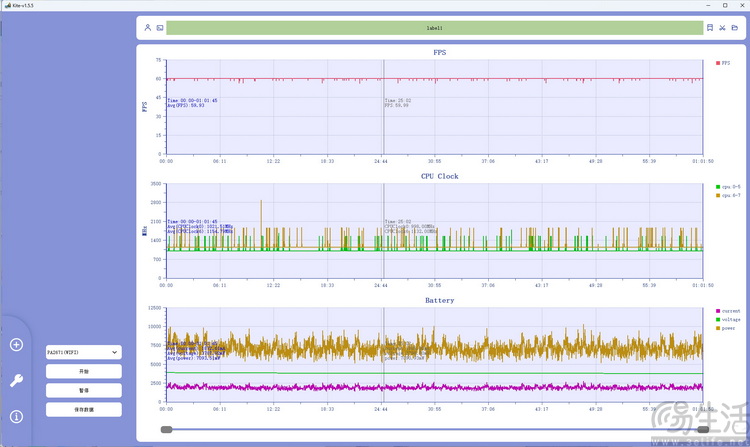This screenshot has height=447, width=750.
Task: Open the wrench settings icon
Action: 16,380
